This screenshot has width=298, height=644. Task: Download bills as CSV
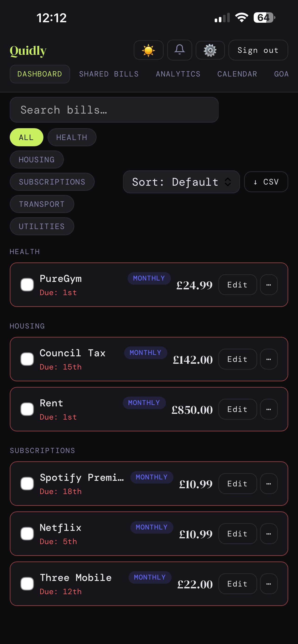coord(266,182)
